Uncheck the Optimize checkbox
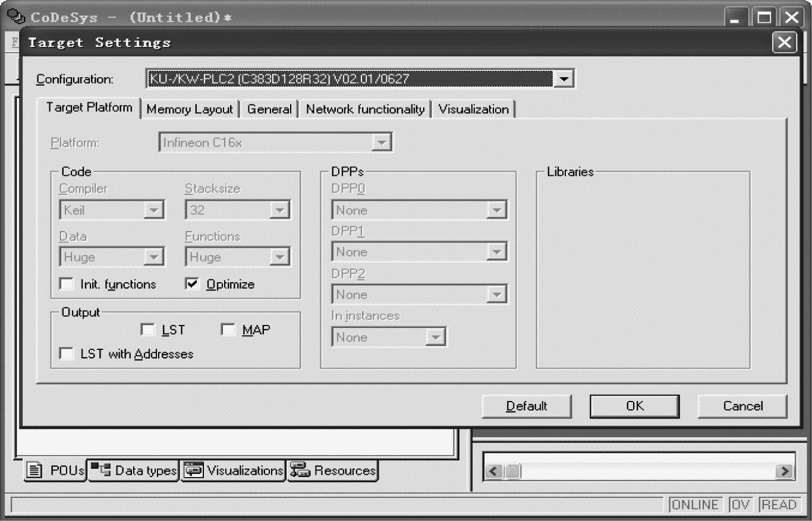This screenshot has height=521, width=812. pyautogui.click(x=192, y=285)
